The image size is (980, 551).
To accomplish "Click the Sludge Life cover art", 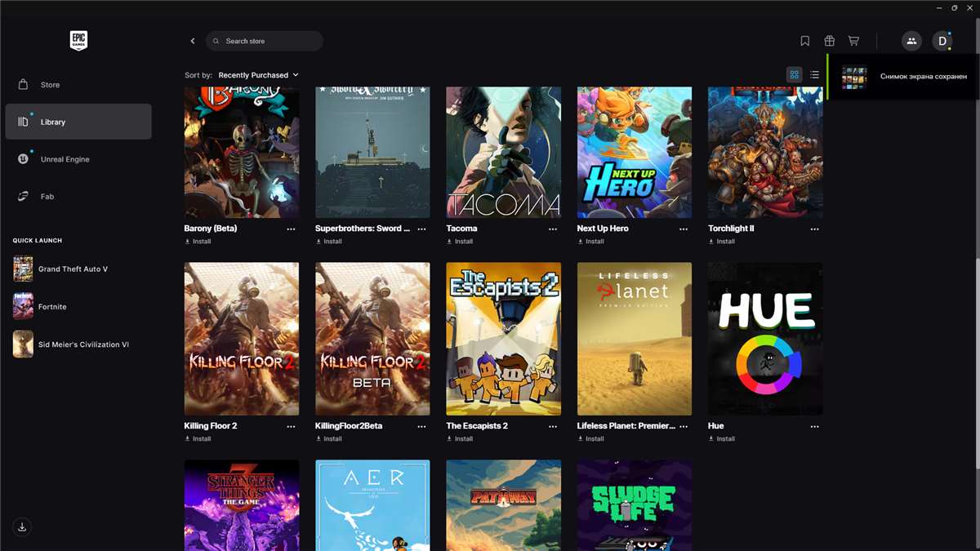I will [x=635, y=505].
